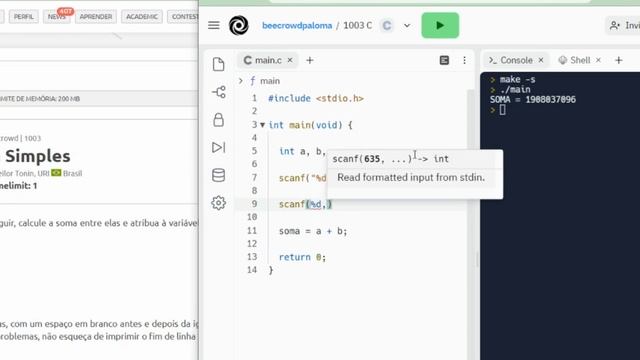Click line number 11 in gutter
640x360 pixels.
(252, 231)
